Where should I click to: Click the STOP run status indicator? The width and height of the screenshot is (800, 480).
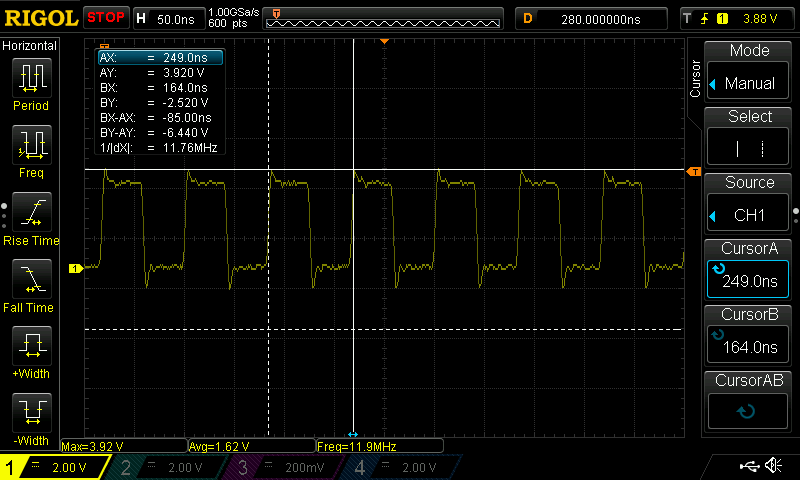(x=106, y=17)
